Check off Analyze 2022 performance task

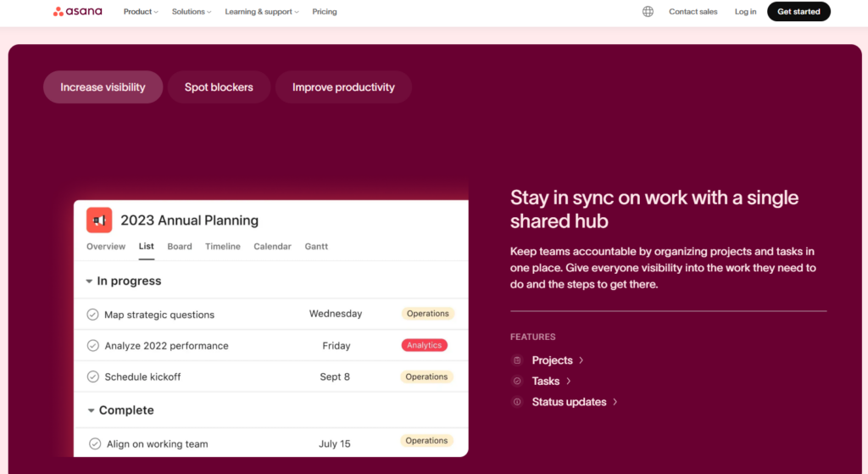[93, 345]
